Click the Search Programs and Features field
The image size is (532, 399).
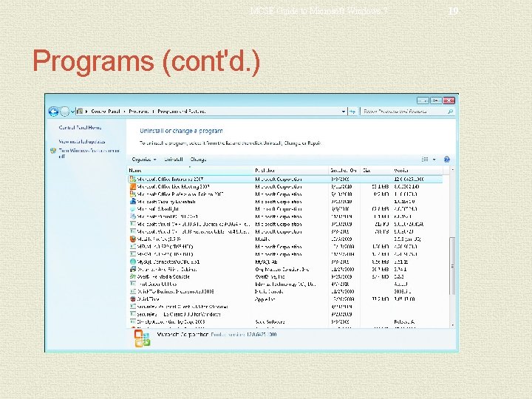(x=406, y=112)
